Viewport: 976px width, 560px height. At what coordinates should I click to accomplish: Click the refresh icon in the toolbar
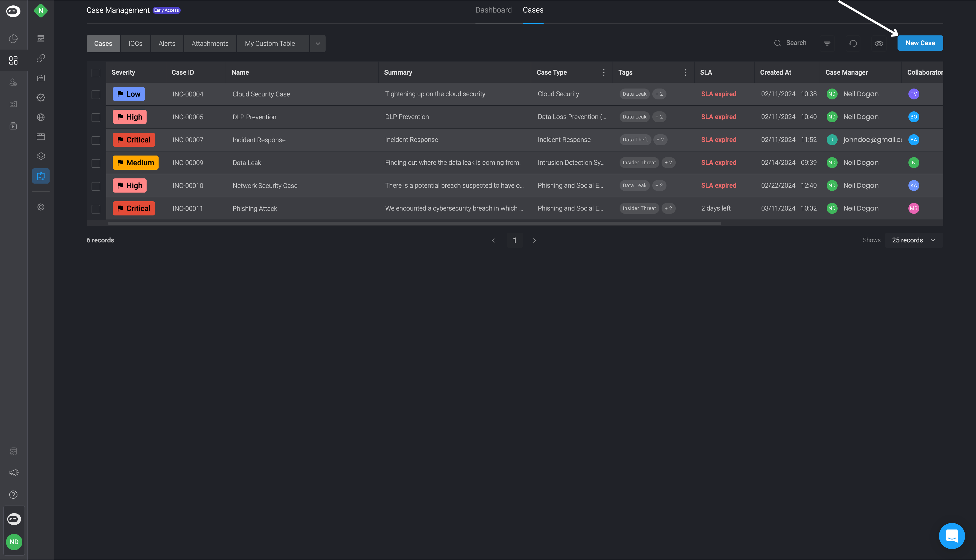tap(853, 44)
